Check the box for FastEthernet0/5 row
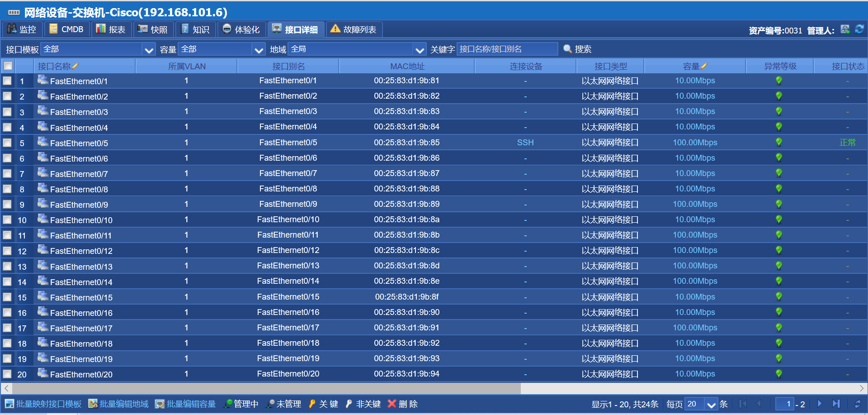This screenshot has height=415, width=868. coord(7,143)
